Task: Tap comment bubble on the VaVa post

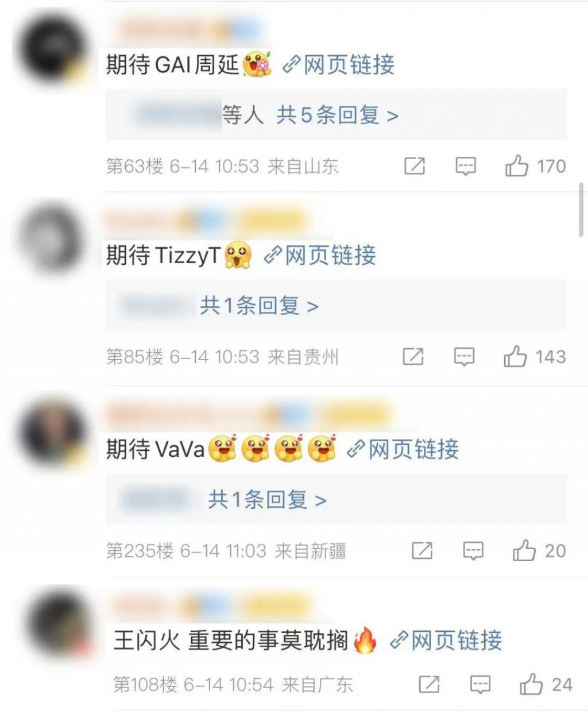Action: [x=473, y=551]
